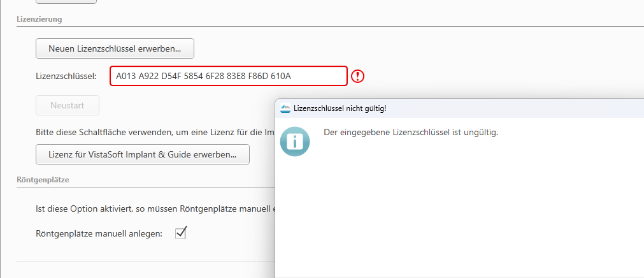Toggle the Röntgenplätze manuell anlegen checkbox
The height and width of the screenshot is (278, 644).
180,233
